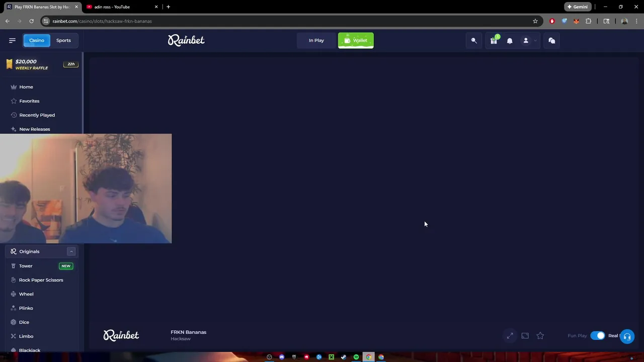Open the green Wallet button
This screenshot has width=644, height=362.
pos(356,40)
